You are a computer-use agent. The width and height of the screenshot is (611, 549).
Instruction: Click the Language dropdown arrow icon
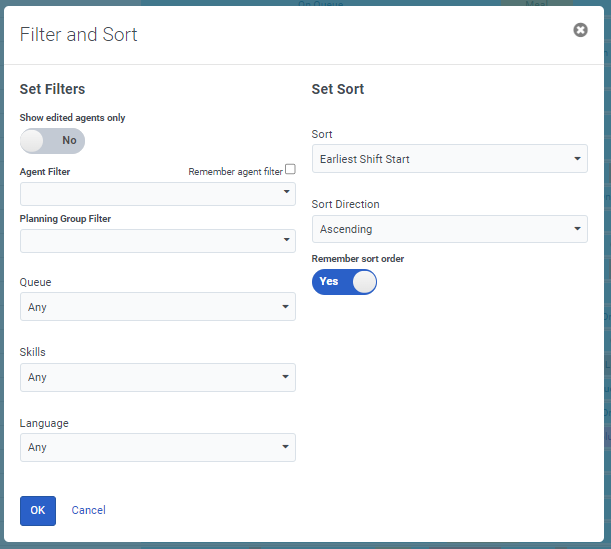pyautogui.click(x=286, y=447)
